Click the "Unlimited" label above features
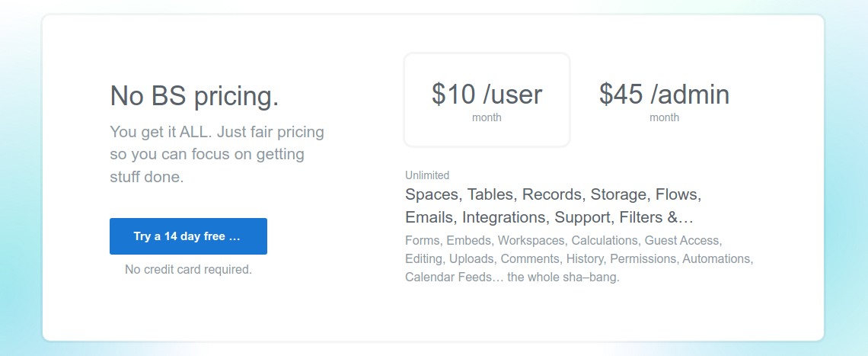 point(427,175)
